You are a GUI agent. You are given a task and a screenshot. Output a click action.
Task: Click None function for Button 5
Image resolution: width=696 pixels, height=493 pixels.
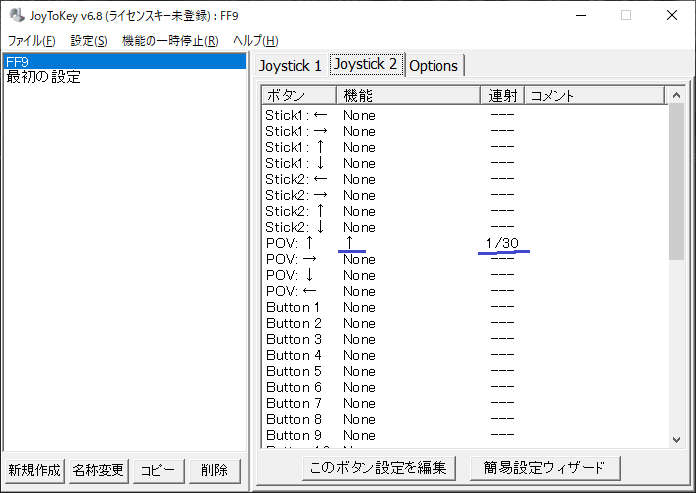pyautogui.click(x=360, y=371)
